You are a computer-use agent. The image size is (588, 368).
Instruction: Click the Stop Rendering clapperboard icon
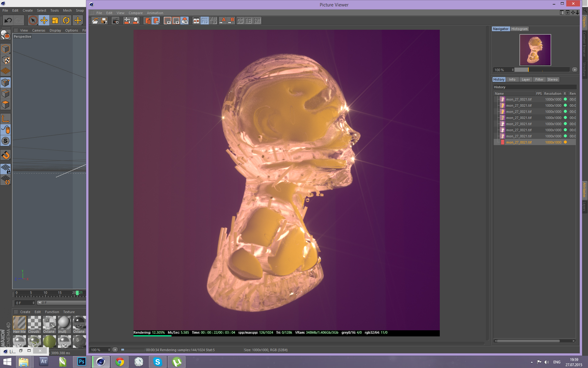pos(115,21)
